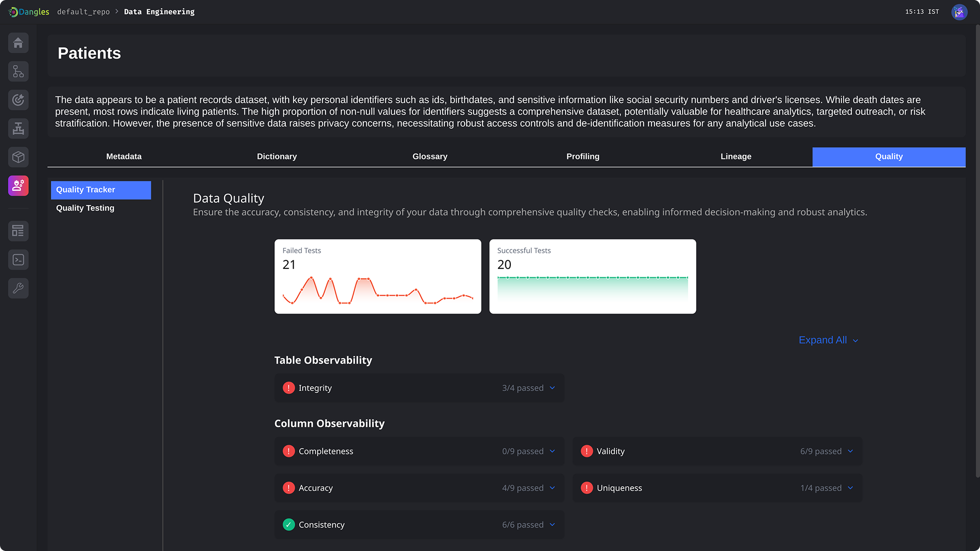The image size is (980, 551).
Task: Expand the Integrity test row
Action: pyautogui.click(x=419, y=388)
